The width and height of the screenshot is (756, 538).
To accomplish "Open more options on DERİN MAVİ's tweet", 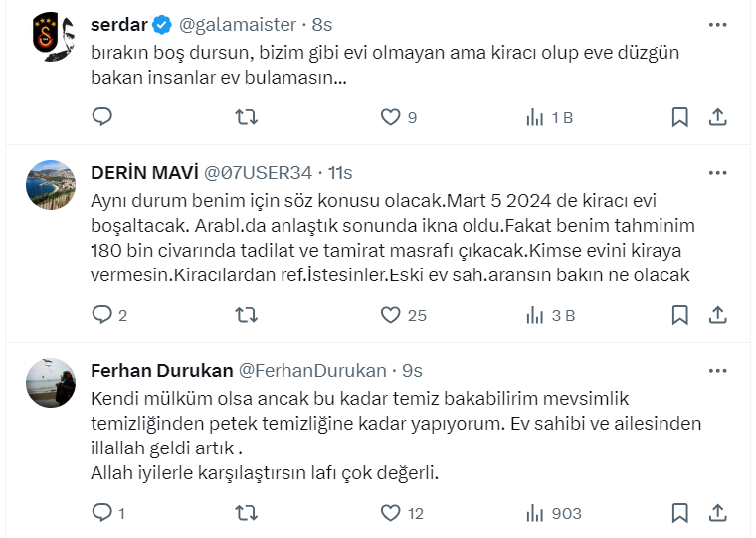I will 717,171.
